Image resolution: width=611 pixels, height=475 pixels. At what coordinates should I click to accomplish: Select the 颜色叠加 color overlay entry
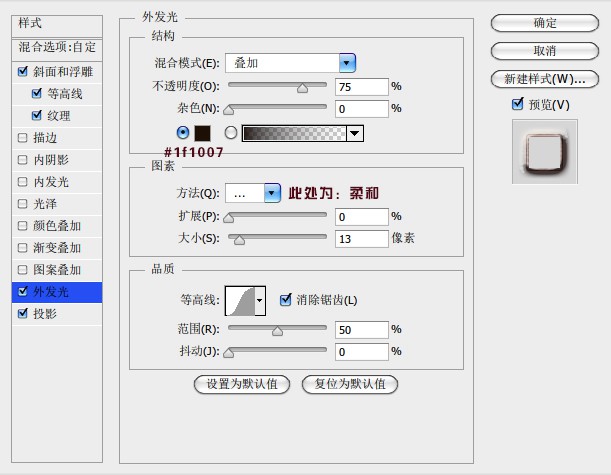(x=57, y=226)
